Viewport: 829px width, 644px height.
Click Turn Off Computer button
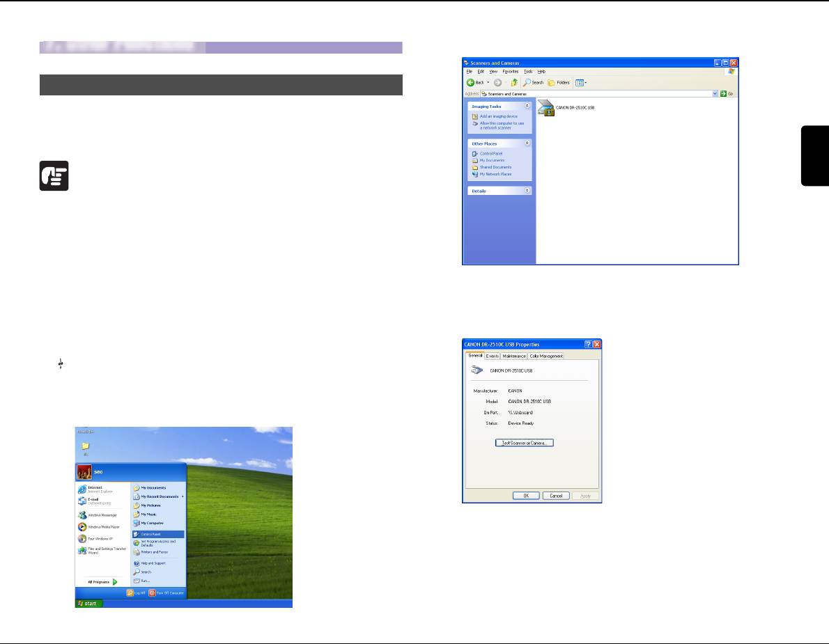click(x=166, y=592)
